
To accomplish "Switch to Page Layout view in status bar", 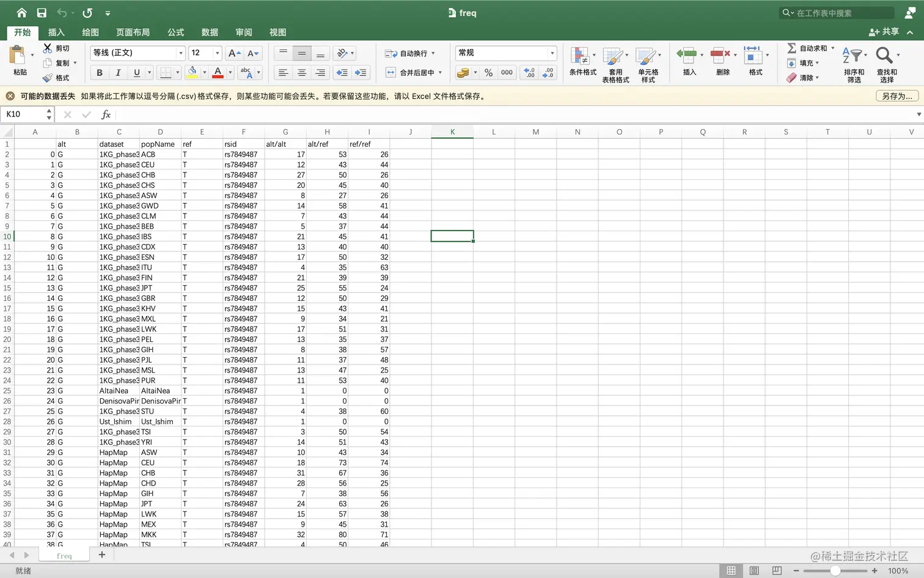I will point(754,571).
